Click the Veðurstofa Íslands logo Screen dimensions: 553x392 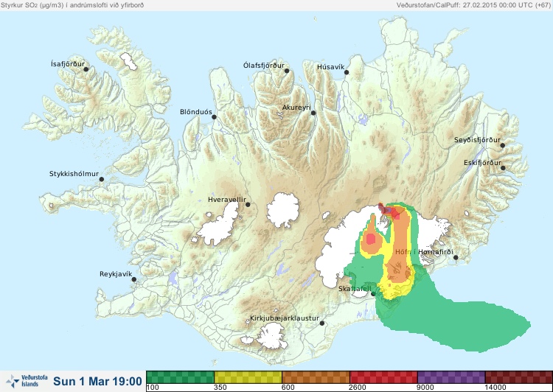pos(27,381)
